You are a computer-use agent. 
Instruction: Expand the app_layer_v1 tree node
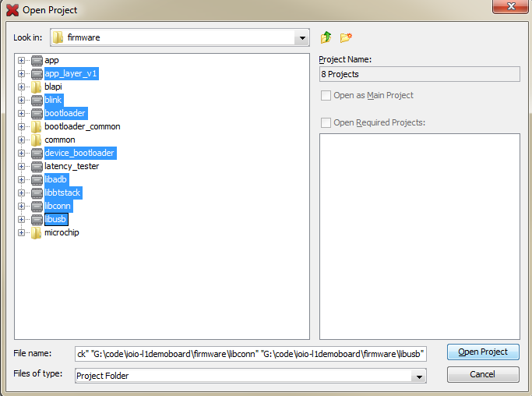point(22,73)
